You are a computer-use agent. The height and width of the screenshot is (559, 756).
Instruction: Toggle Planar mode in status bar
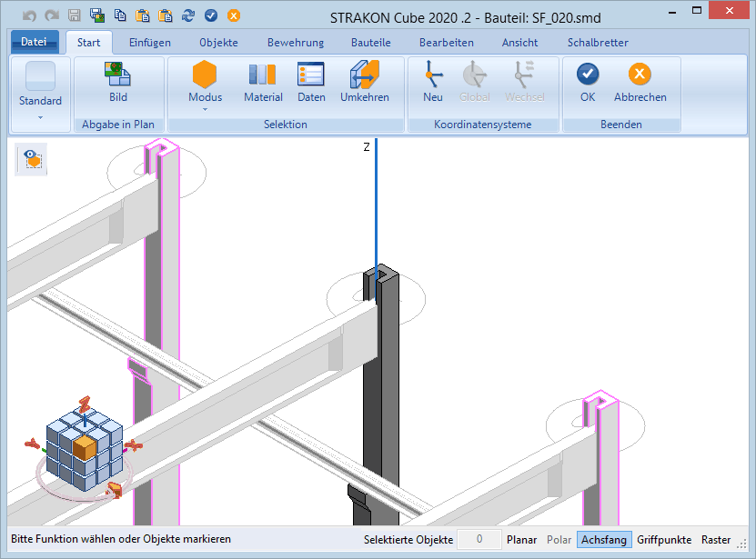pyautogui.click(x=521, y=540)
